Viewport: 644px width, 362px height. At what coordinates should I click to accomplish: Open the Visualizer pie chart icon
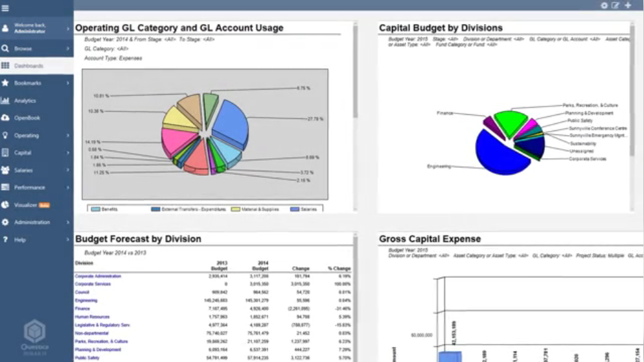[x=5, y=205]
